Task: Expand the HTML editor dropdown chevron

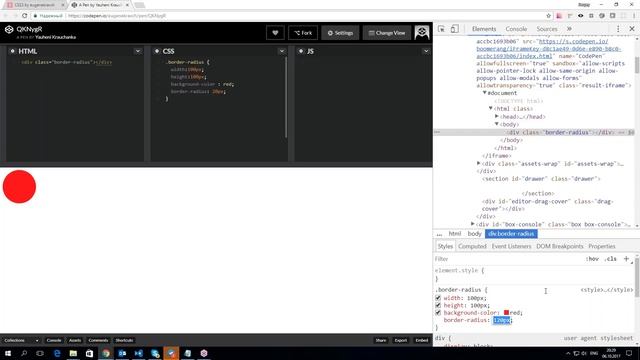Action: [138, 51]
